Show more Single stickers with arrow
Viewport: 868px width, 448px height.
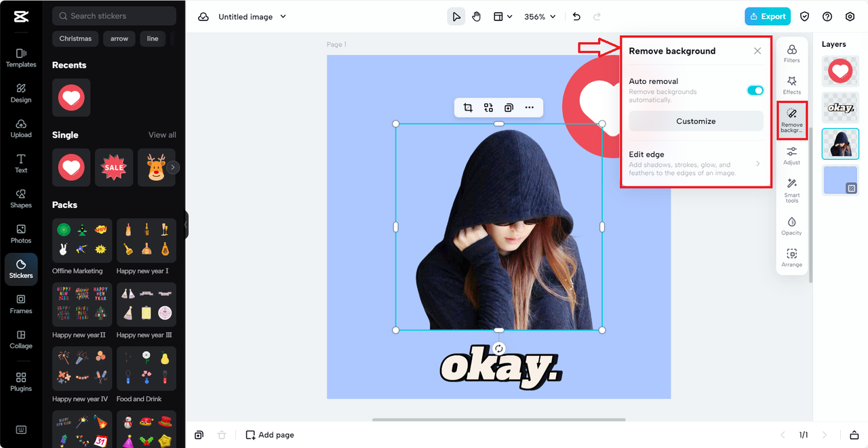pos(174,167)
